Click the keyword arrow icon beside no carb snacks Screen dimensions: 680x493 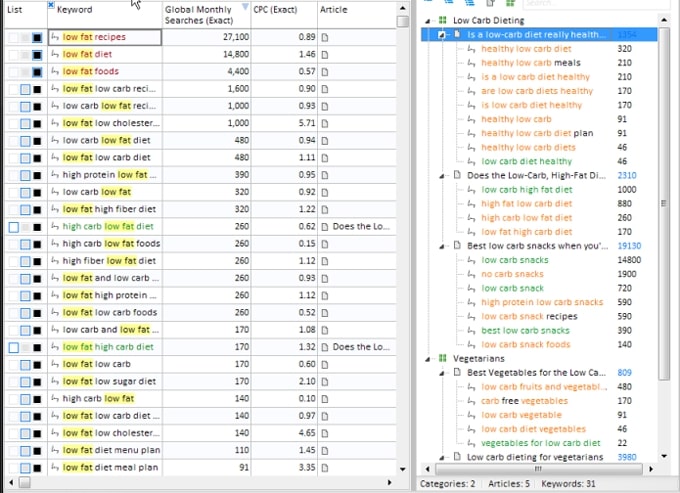(x=471, y=274)
